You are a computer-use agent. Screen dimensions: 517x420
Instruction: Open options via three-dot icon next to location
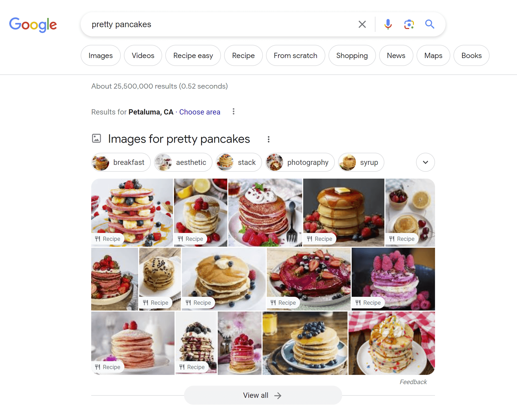pyautogui.click(x=234, y=112)
